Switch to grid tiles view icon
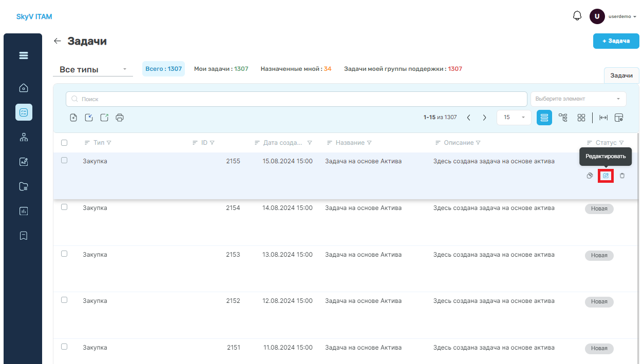The height and width of the screenshot is (364, 643). coord(581,118)
